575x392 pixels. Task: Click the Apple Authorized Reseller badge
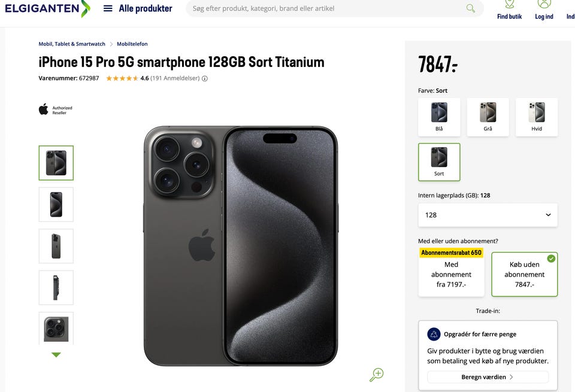tap(55, 110)
